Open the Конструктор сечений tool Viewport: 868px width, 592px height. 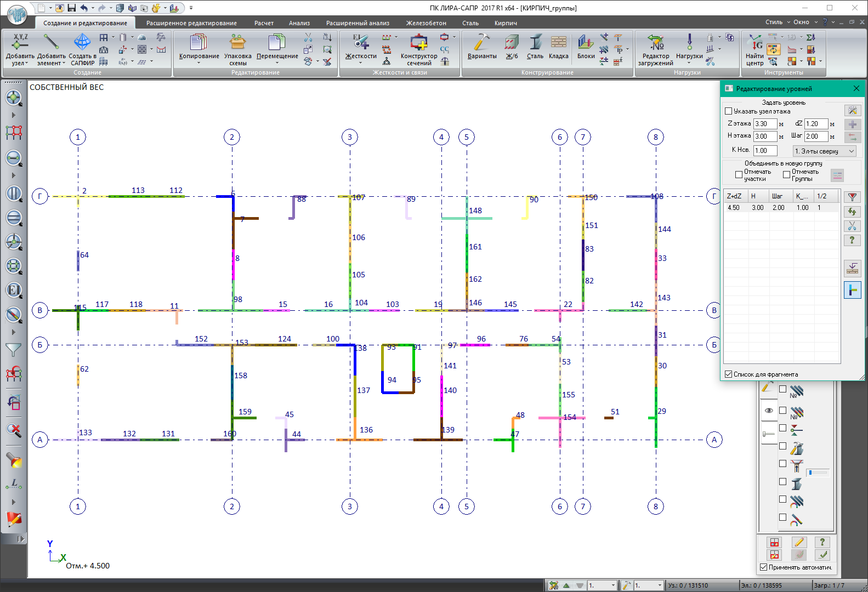[x=419, y=43]
